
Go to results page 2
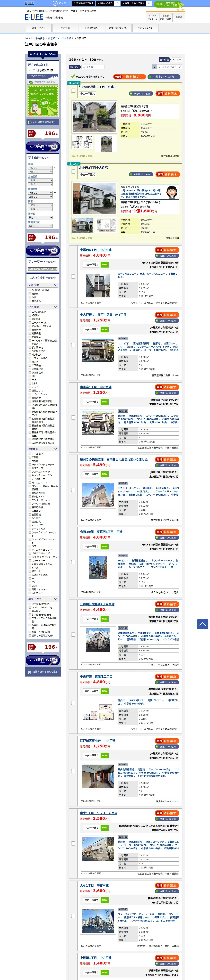(x=159, y=67)
